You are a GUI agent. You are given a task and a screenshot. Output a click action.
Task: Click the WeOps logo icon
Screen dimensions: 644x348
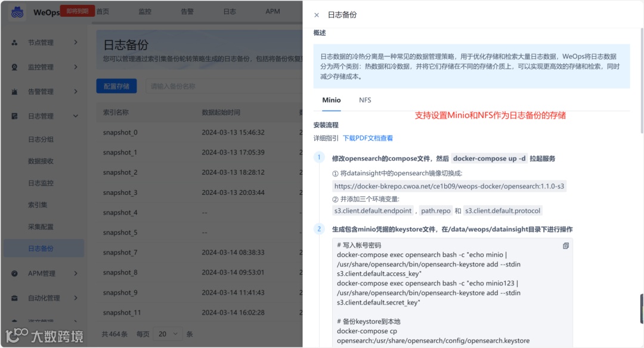click(17, 12)
